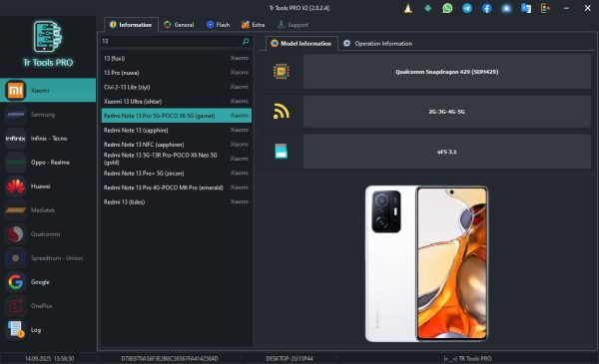Open the Log section
This screenshot has height=364, width=599.
(x=48, y=330)
